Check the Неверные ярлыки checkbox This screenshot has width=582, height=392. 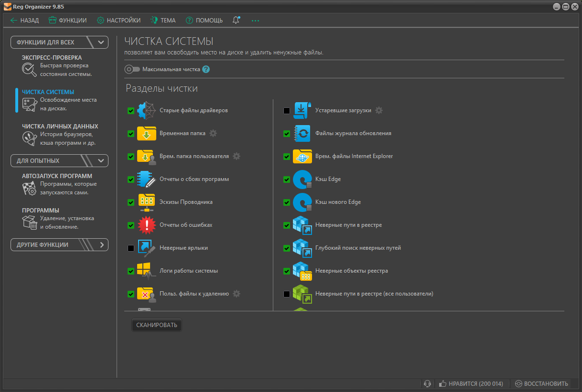click(x=131, y=248)
